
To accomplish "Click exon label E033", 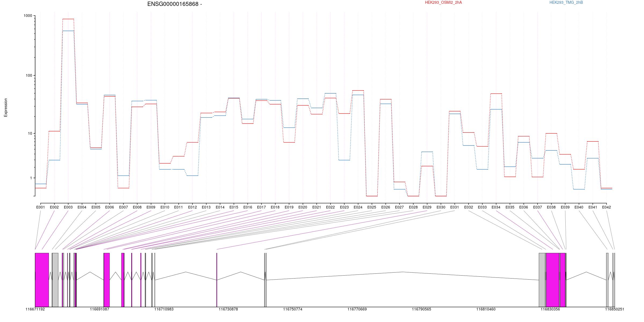I will click(482, 207).
